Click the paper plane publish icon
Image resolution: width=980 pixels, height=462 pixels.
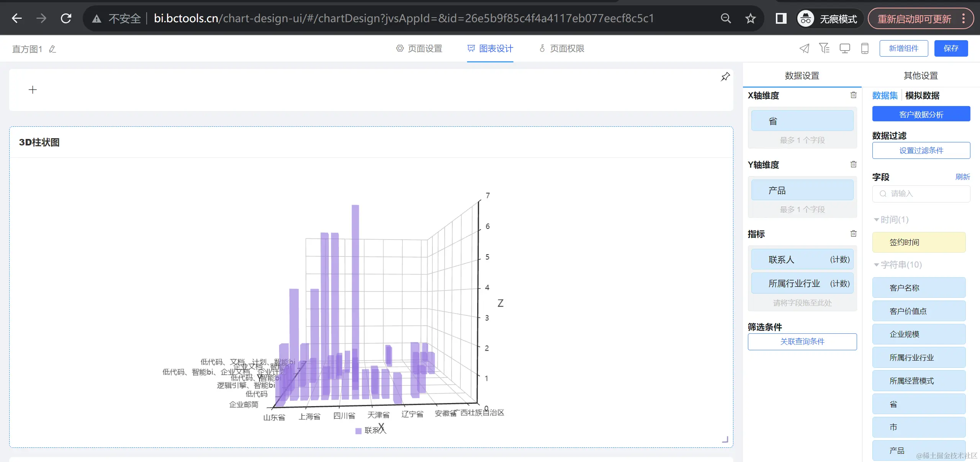pos(804,49)
